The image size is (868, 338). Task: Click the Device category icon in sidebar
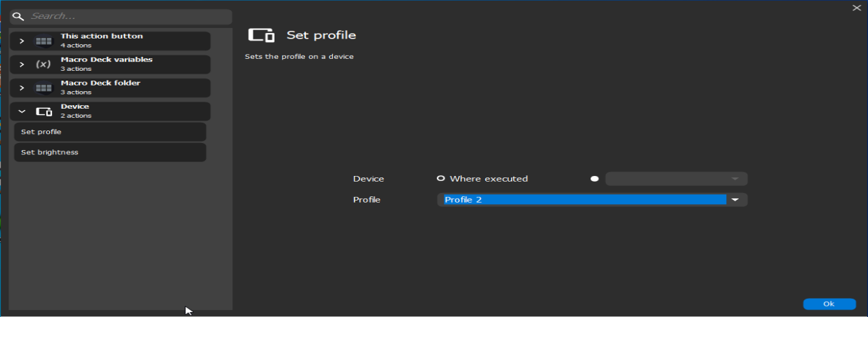point(44,111)
